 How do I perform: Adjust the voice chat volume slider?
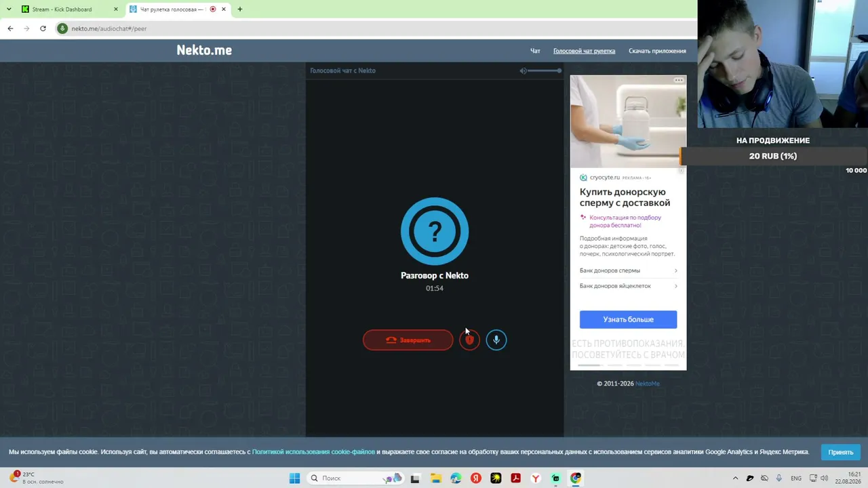tap(545, 70)
